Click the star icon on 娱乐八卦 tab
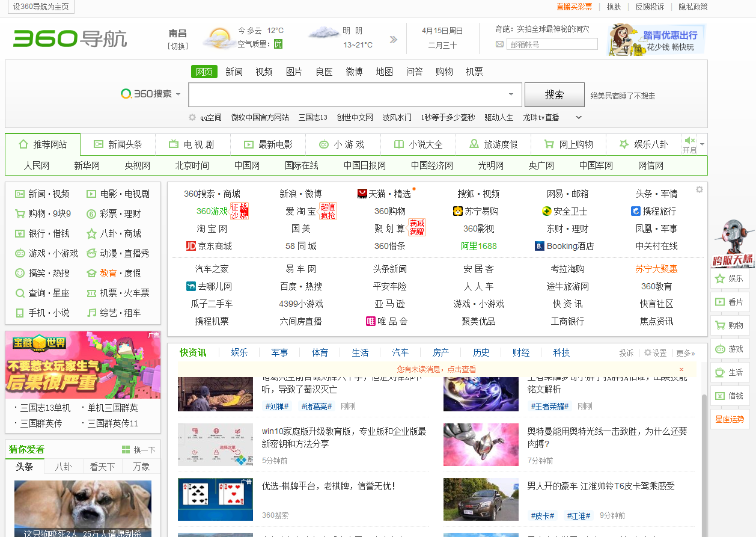The width and height of the screenshot is (756, 537). click(x=624, y=144)
